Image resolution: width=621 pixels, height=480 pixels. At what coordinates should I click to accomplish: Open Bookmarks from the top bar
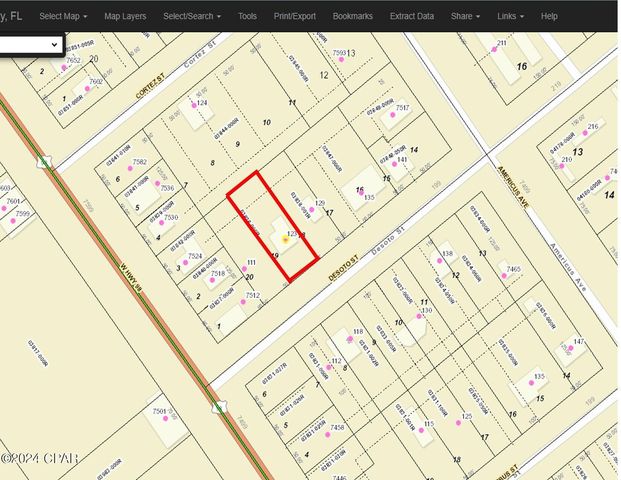[352, 16]
